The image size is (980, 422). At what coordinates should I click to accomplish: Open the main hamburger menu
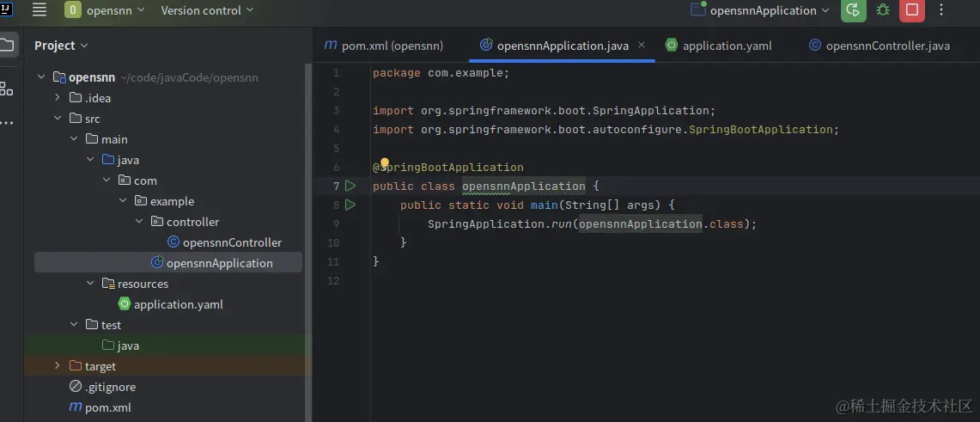point(40,10)
